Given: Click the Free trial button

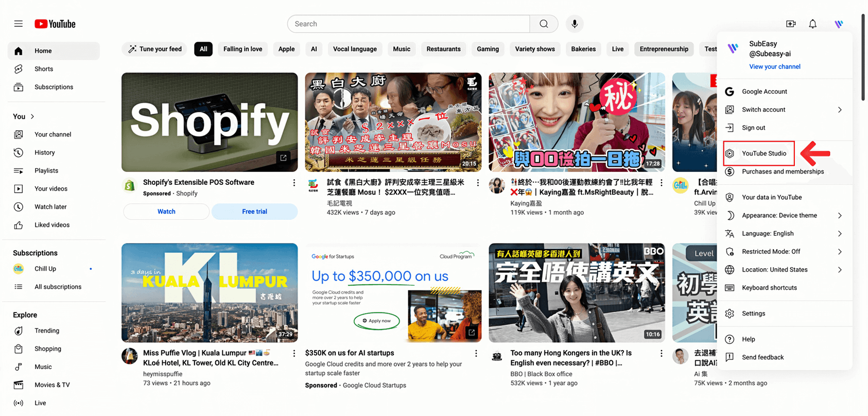Looking at the screenshot, I should (254, 212).
